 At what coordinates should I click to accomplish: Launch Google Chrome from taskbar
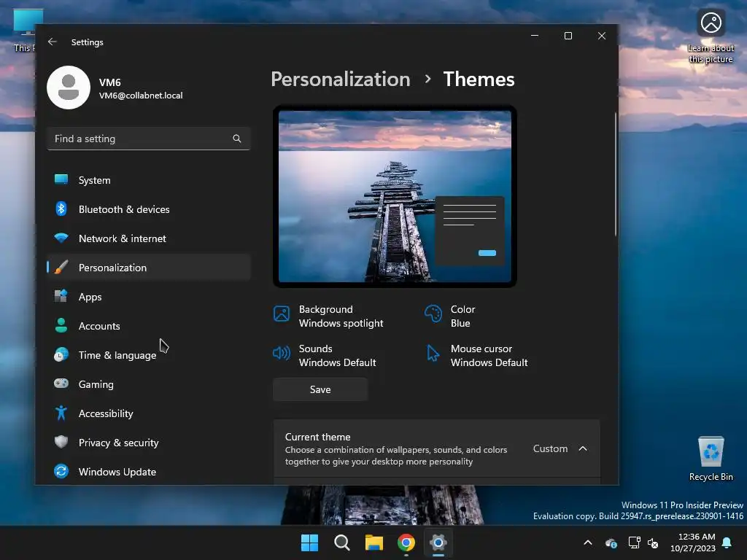pos(406,542)
